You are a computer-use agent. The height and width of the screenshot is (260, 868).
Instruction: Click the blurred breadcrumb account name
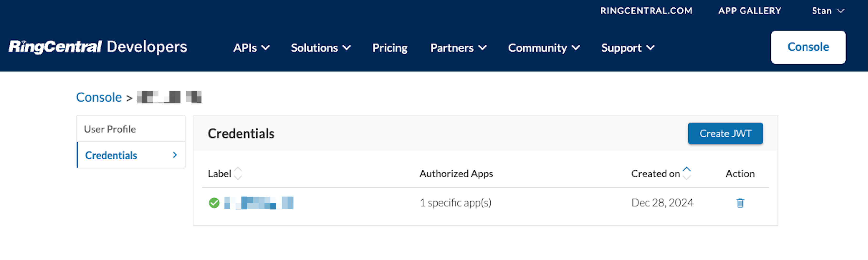169,97
